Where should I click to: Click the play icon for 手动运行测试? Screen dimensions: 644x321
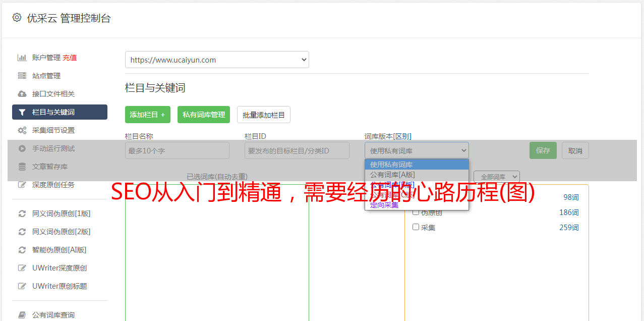click(22, 148)
